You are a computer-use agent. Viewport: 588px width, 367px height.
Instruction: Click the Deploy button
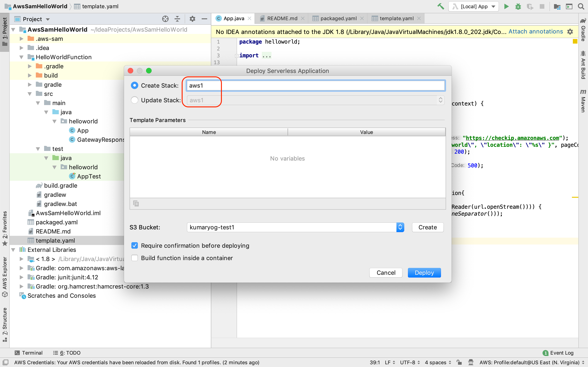[424, 272]
